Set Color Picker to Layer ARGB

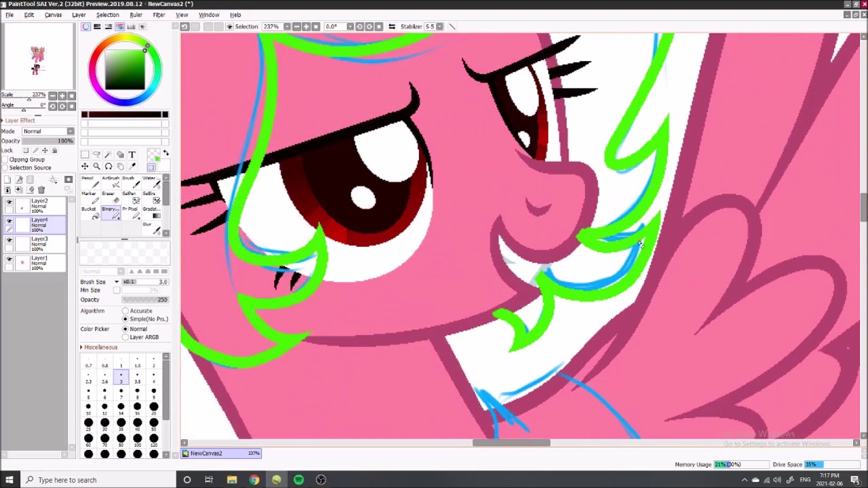[x=125, y=337]
